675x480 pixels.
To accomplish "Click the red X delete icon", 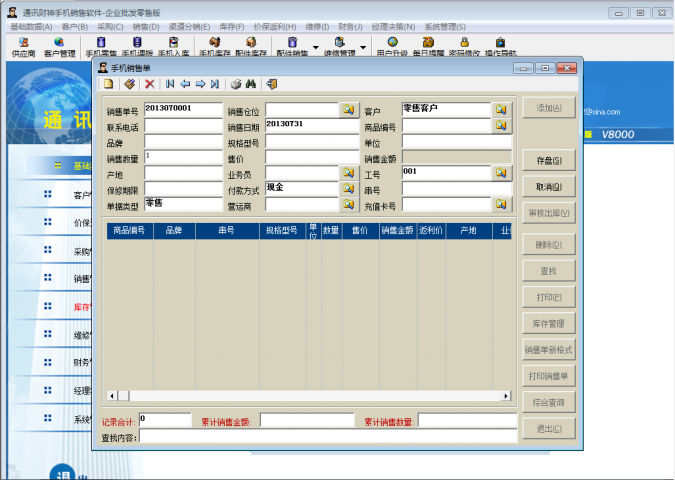I will point(150,84).
